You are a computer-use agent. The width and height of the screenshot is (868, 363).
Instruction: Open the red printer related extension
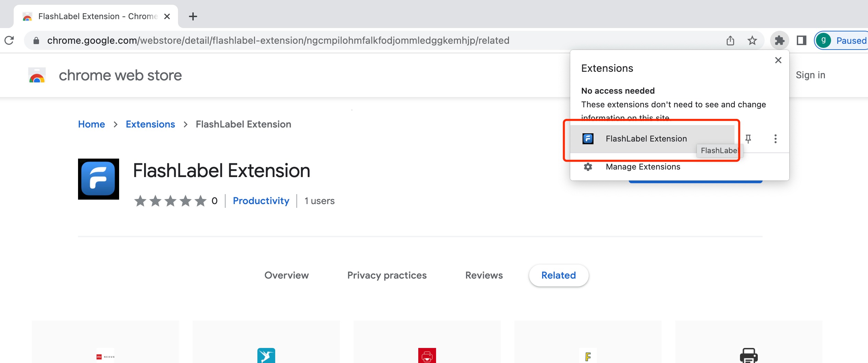pos(427,342)
